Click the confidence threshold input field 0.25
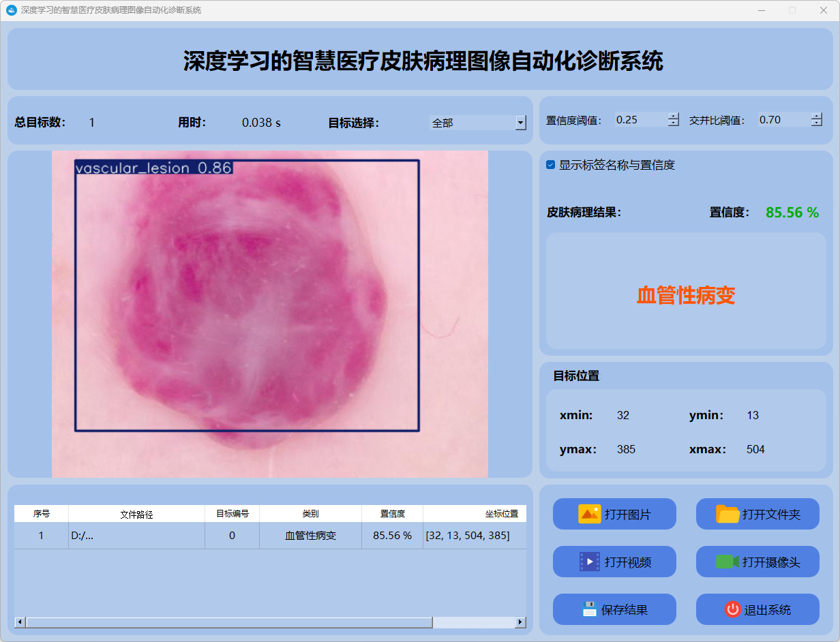 tap(640, 120)
